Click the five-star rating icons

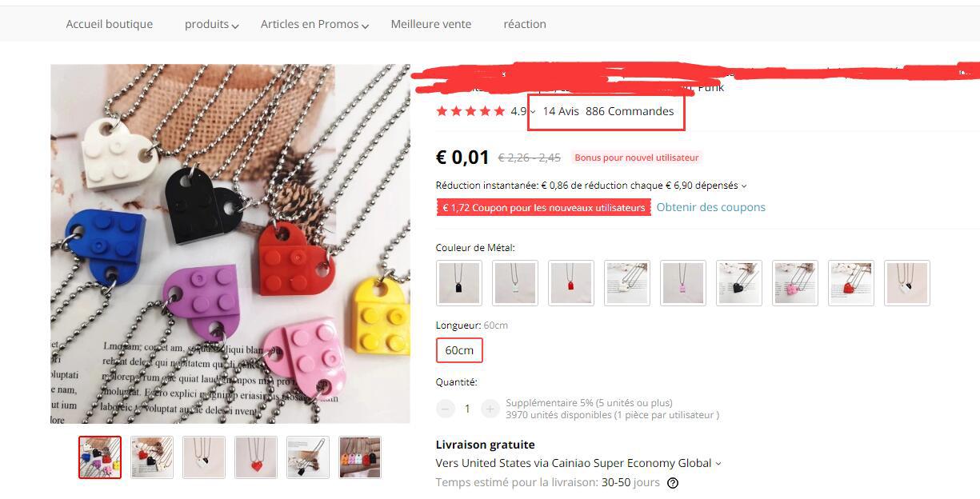[470, 111]
